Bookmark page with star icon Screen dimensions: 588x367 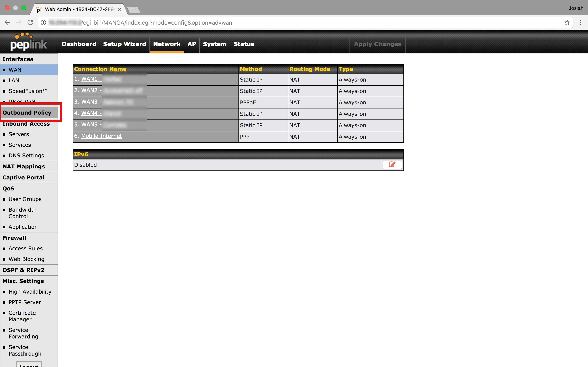coord(567,23)
